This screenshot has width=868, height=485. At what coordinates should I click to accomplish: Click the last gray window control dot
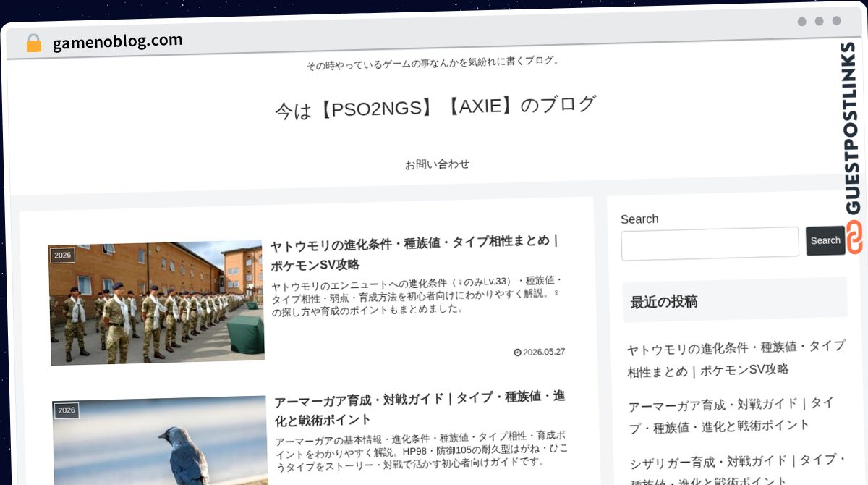coord(837,21)
